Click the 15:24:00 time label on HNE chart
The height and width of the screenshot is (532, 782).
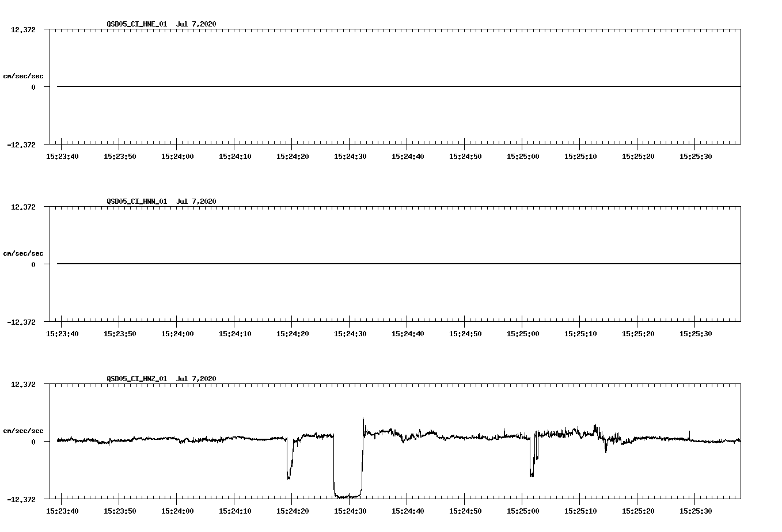tap(177, 156)
